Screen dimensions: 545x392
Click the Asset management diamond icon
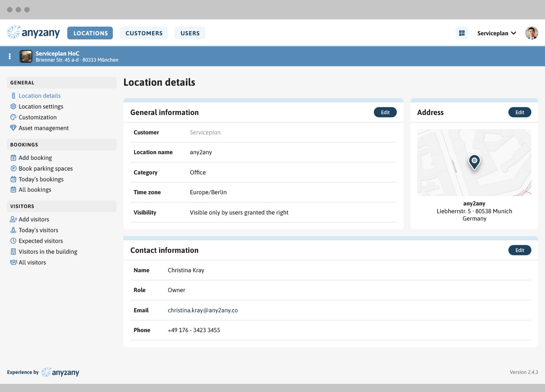pyautogui.click(x=13, y=128)
